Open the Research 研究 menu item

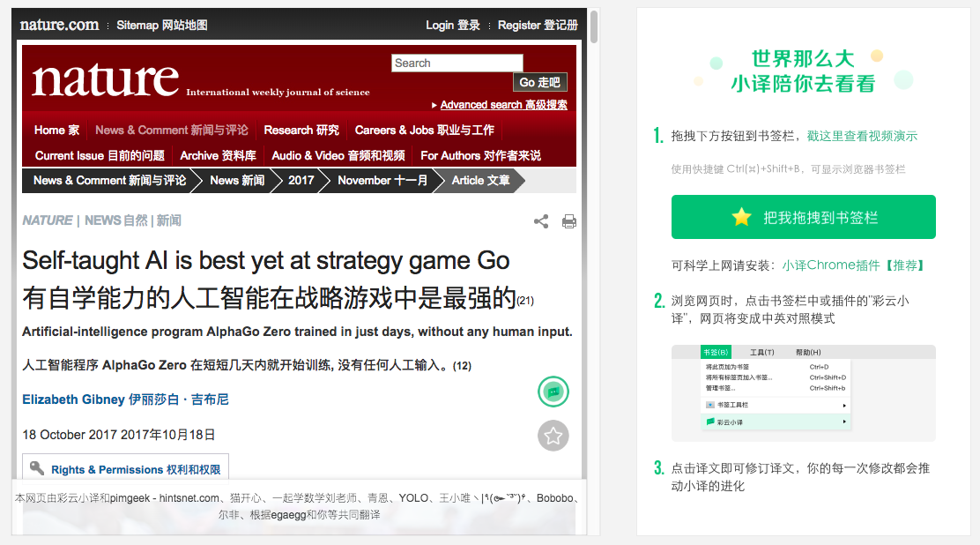coord(301,131)
